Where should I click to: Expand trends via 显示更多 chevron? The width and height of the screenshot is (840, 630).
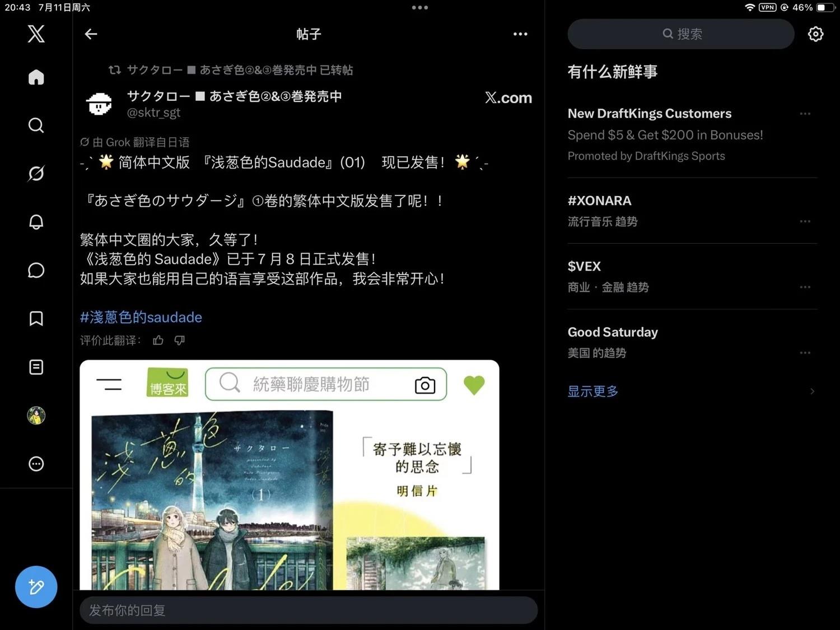coord(813,391)
